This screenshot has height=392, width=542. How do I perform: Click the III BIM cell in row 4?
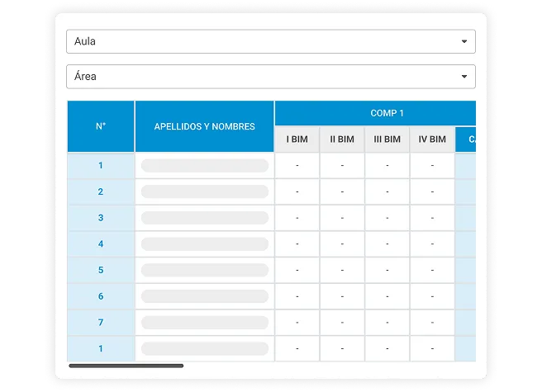point(387,243)
